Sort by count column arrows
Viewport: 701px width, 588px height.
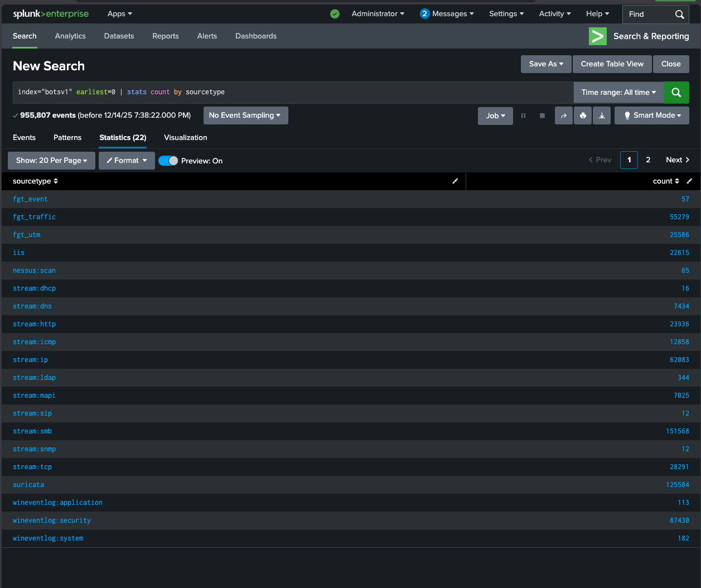coord(677,181)
